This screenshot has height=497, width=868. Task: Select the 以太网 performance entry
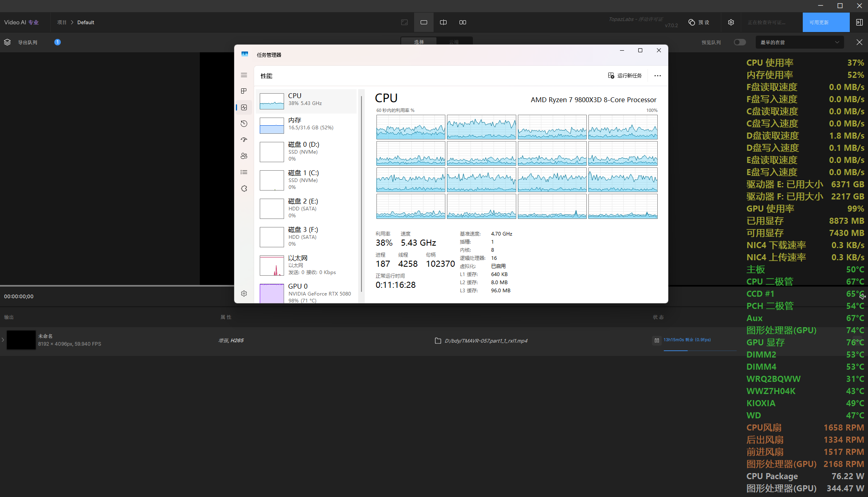307,266
